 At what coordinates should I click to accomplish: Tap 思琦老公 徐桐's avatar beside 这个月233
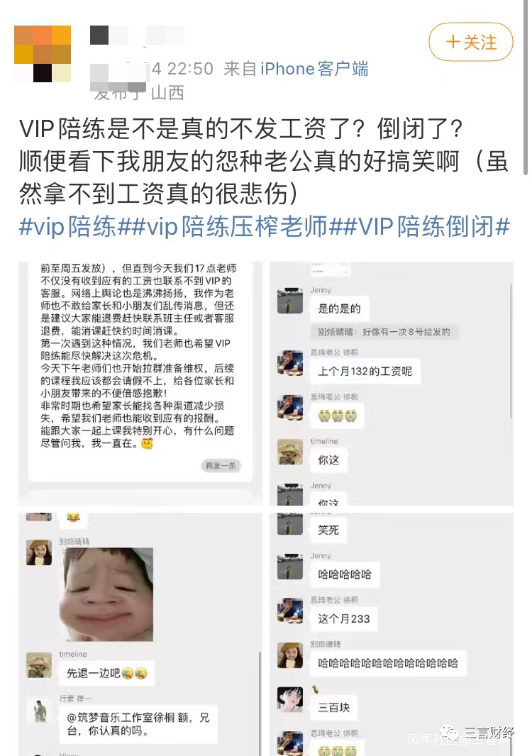point(290,611)
